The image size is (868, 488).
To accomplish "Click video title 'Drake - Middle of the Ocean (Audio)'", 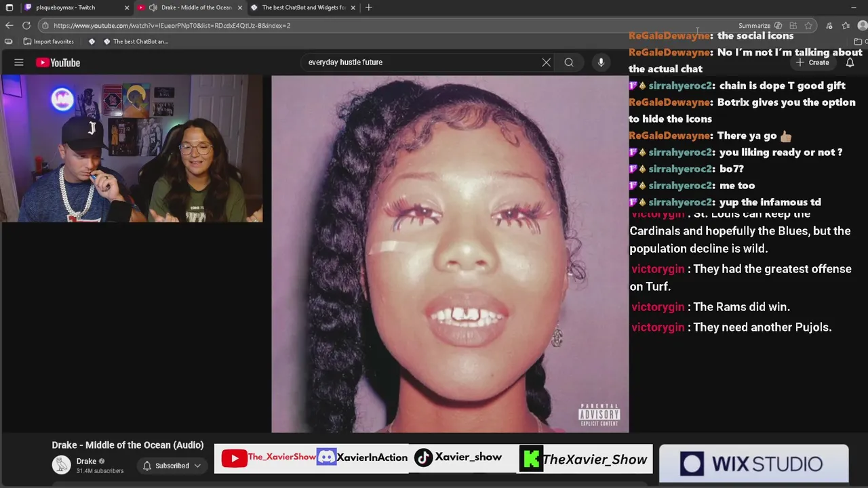I will 127,445.
